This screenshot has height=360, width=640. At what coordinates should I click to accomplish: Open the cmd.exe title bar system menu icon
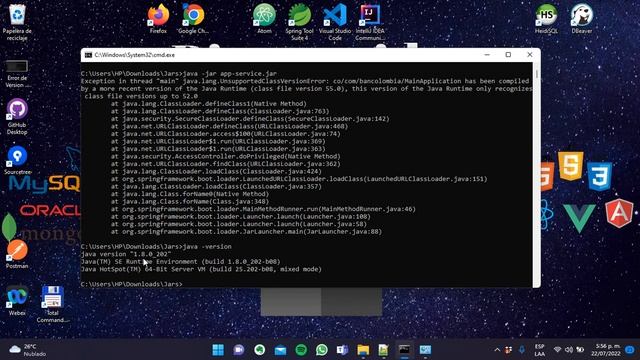(88, 55)
